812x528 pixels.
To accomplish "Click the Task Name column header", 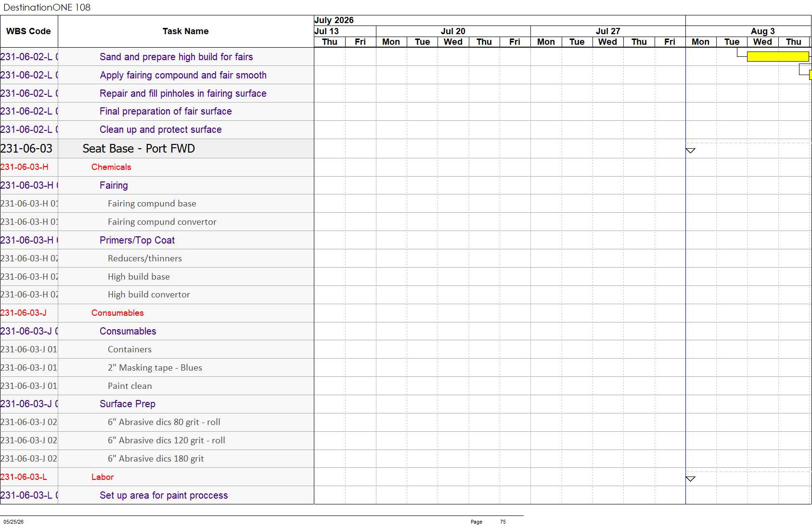I will (186, 31).
